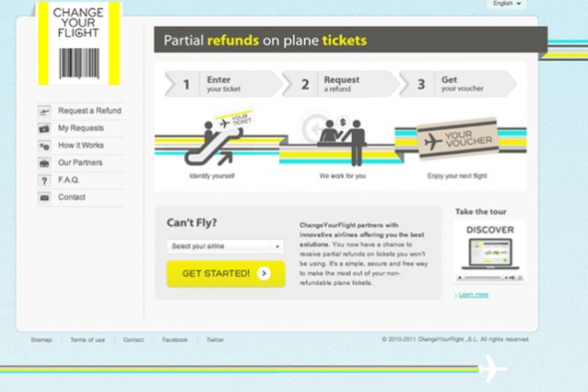This screenshot has width=588, height=392.
Task: Open the Terms of use footer link
Action: tap(88, 339)
